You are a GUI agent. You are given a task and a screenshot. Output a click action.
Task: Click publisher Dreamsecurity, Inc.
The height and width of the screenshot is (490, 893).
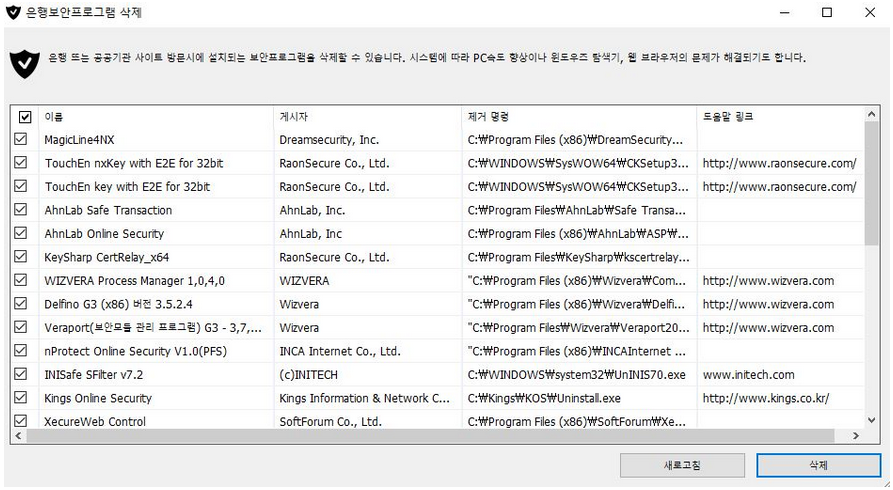[x=329, y=140]
